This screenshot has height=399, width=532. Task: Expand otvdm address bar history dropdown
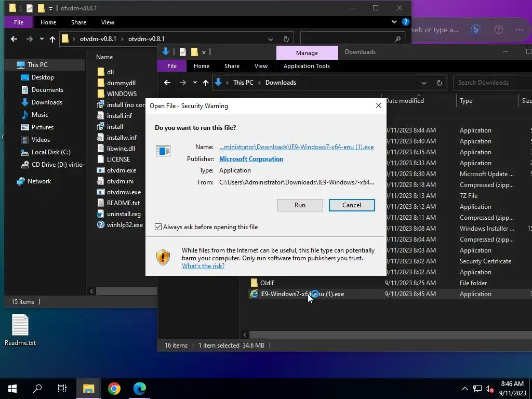tap(270, 39)
